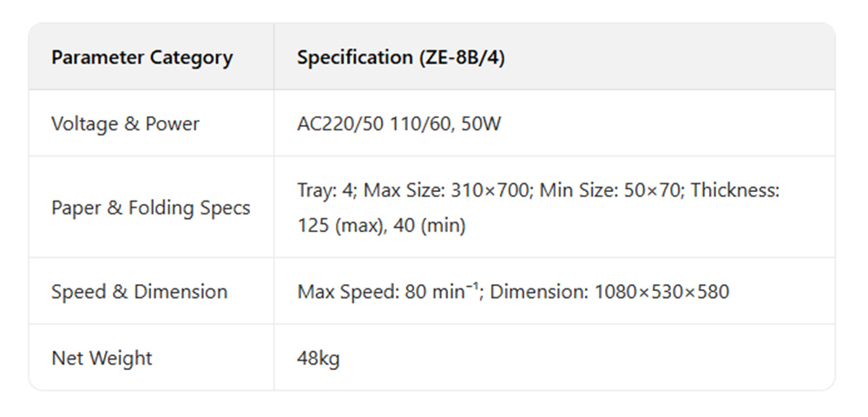
Task: Click the Parameter Category header cell
Action: (x=141, y=58)
